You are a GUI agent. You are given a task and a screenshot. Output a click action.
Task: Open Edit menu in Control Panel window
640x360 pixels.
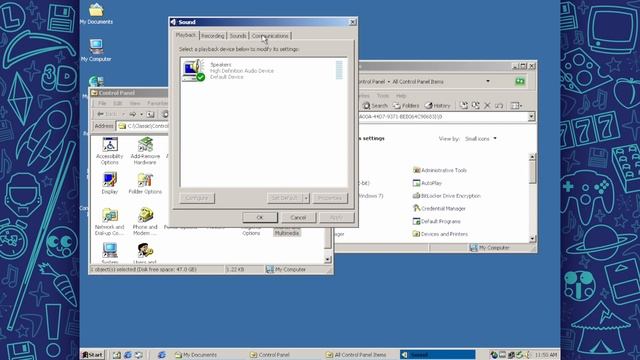click(x=118, y=103)
